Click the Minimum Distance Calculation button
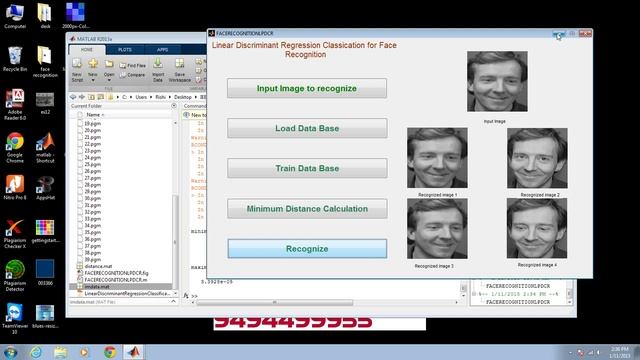Image resolution: width=640 pixels, height=360 pixels. 307,209
